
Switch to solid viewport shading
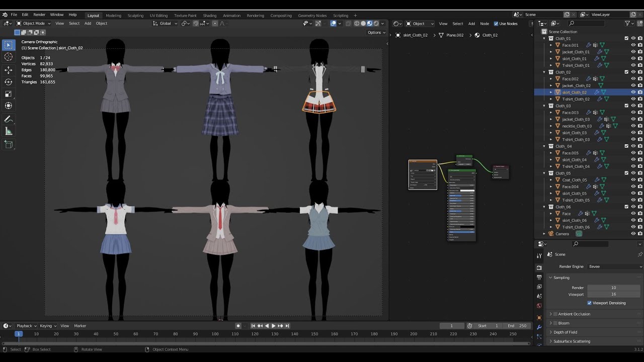[x=363, y=24]
